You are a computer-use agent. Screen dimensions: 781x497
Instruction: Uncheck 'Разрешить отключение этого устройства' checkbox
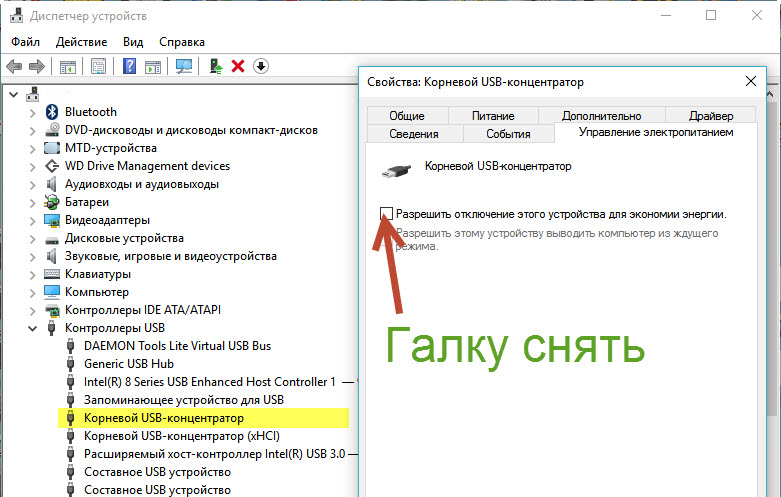click(387, 213)
